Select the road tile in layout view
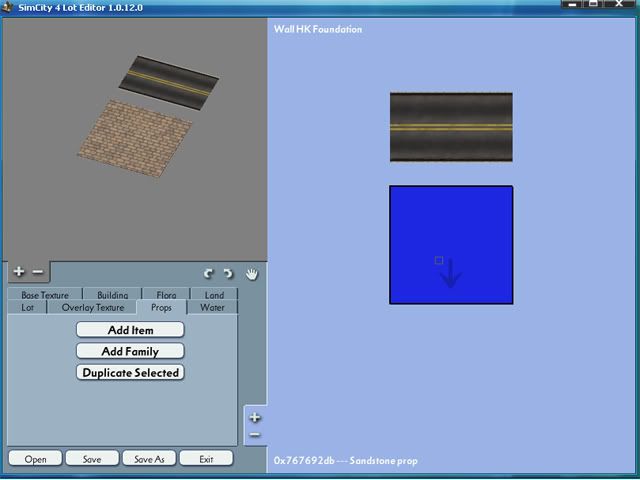This screenshot has height=480, width=640. (451, 127)
